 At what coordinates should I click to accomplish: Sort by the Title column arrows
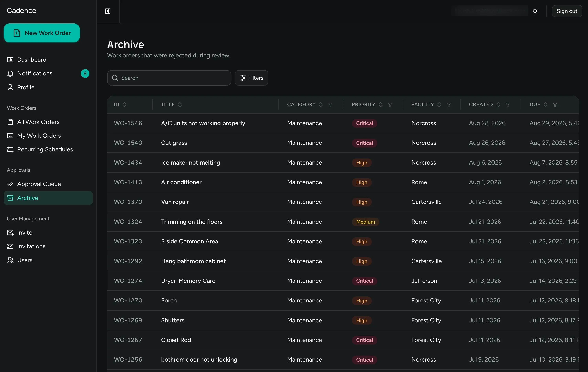[180, 105]
